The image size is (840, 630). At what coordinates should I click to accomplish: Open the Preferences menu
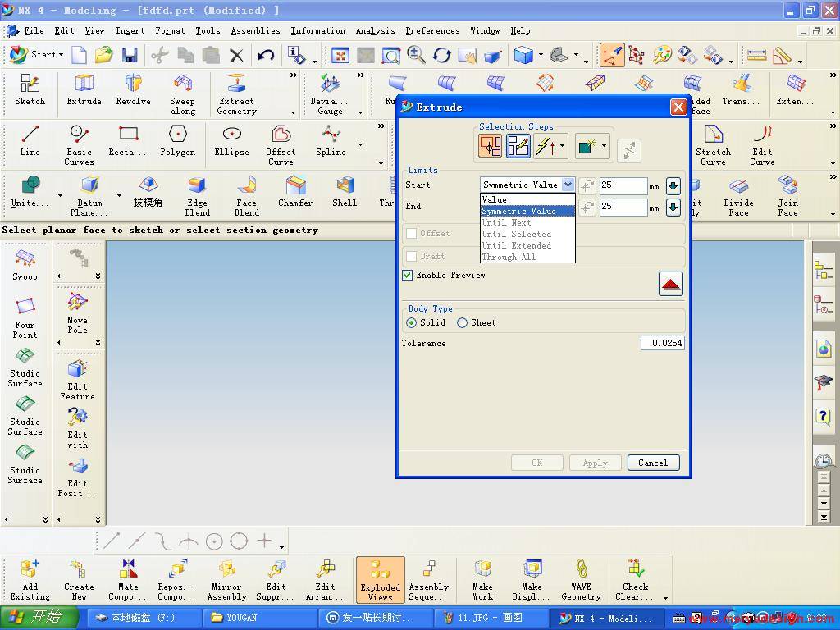(432, 30)
